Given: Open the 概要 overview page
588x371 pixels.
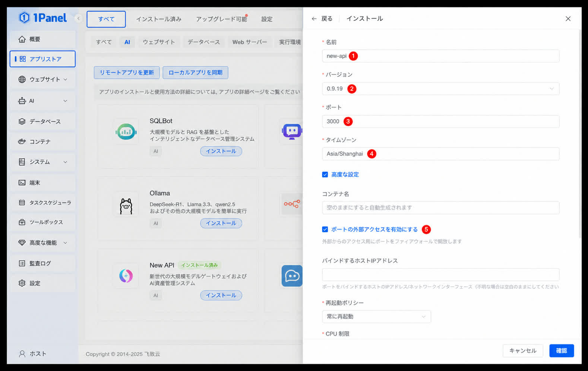Looking at the screenshot, I should (42, 39).
